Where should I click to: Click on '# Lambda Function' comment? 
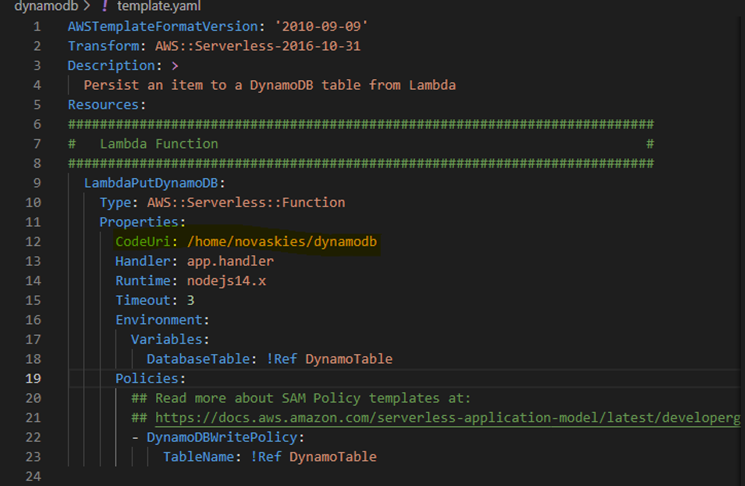click(x=143, y=144)
